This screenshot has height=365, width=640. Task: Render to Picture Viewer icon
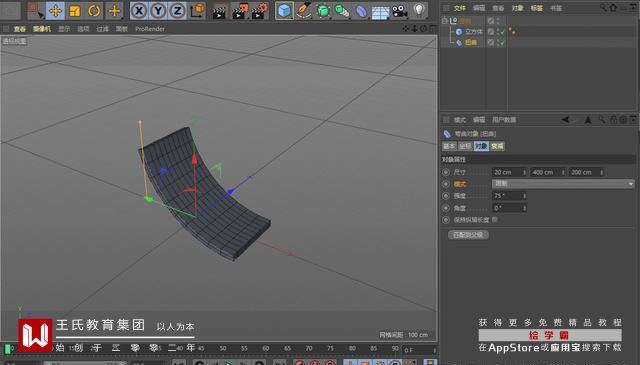point(240,11)
